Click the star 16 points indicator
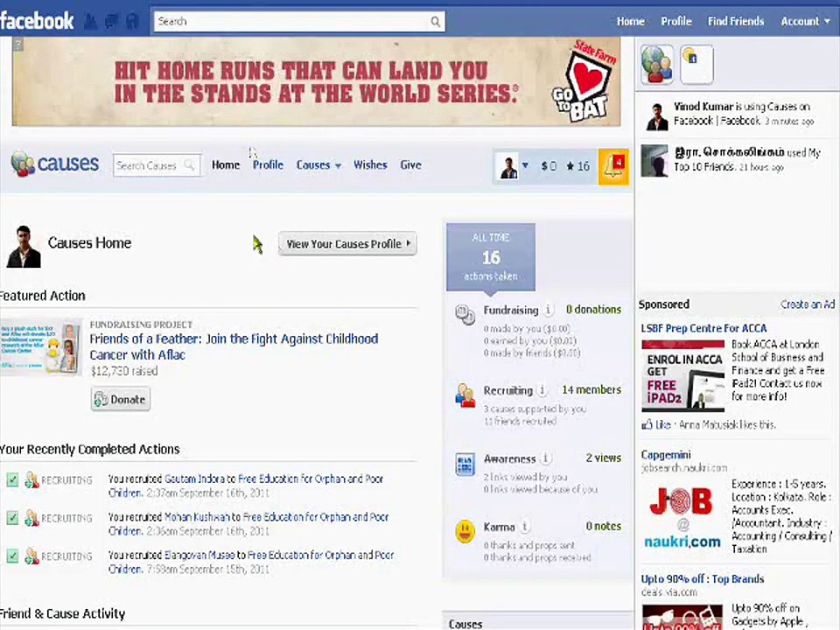 tap(577, 166)
